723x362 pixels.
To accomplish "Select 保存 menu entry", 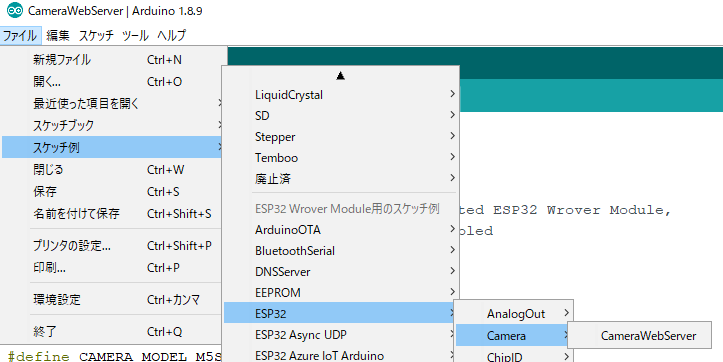I will 113,191.
